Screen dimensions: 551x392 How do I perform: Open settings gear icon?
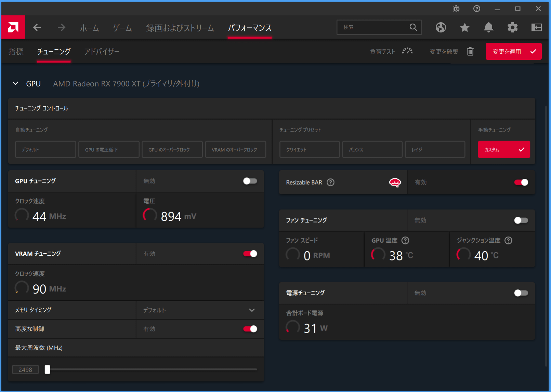513,27
